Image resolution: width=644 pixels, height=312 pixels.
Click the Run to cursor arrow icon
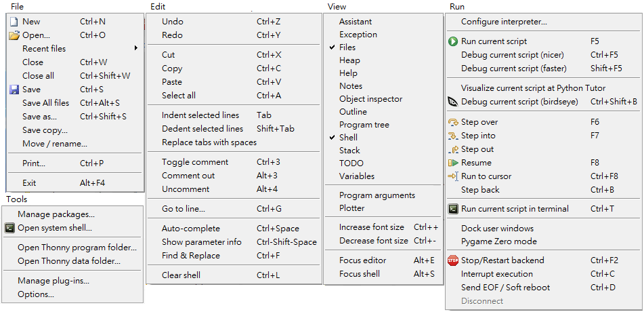tap(453, 176)
